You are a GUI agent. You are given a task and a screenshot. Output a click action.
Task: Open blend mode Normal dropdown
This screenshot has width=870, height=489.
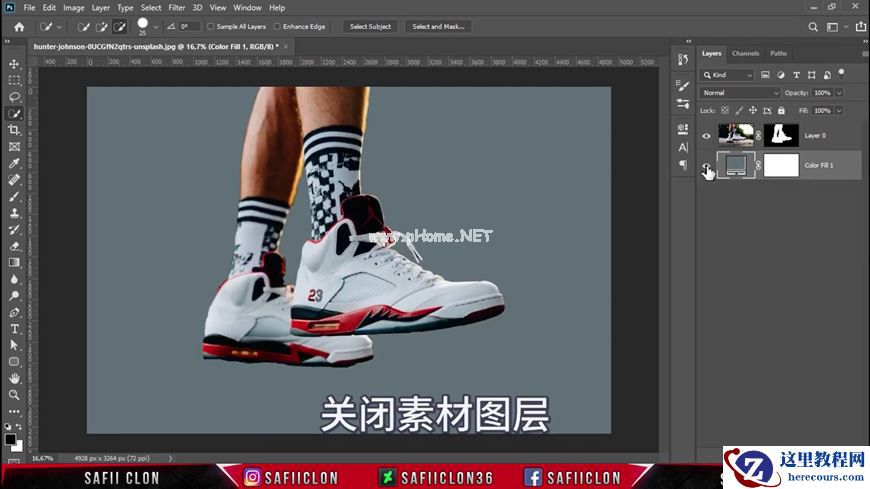[x=740, y=93]
